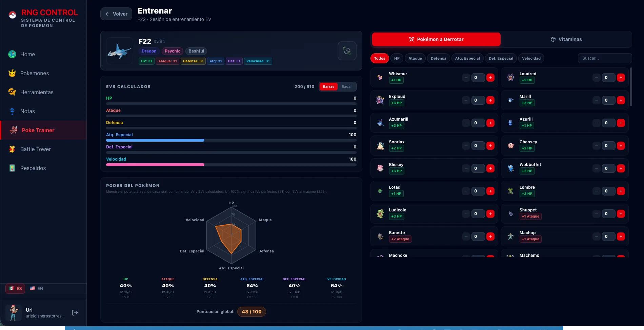This screenshot has width=644, height=330.
Task: Open the Respaldos sidebar icon
Action: (12, 168)
